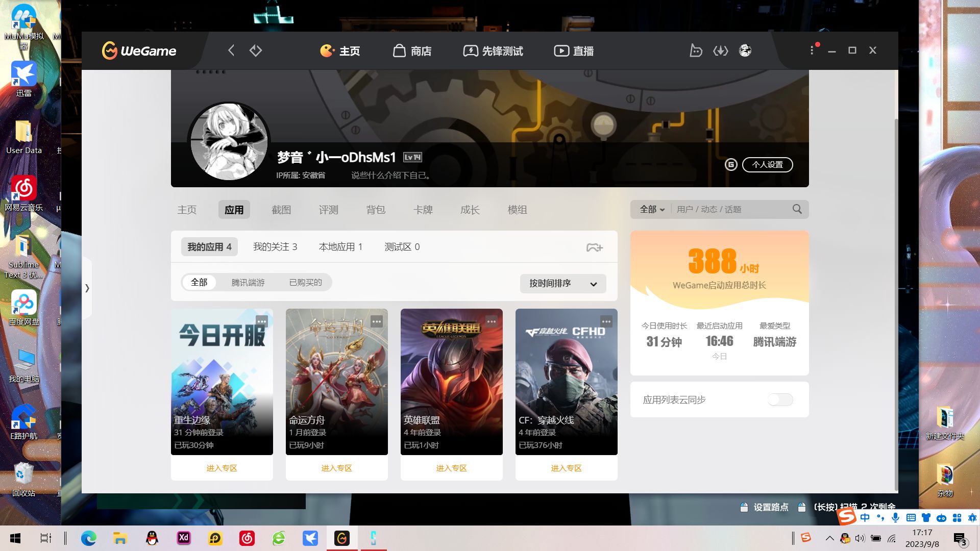The height and width of the screenshot is (551, 980).
Task: Switch to the 模组 tab
Action: click(x=517, y=210)
